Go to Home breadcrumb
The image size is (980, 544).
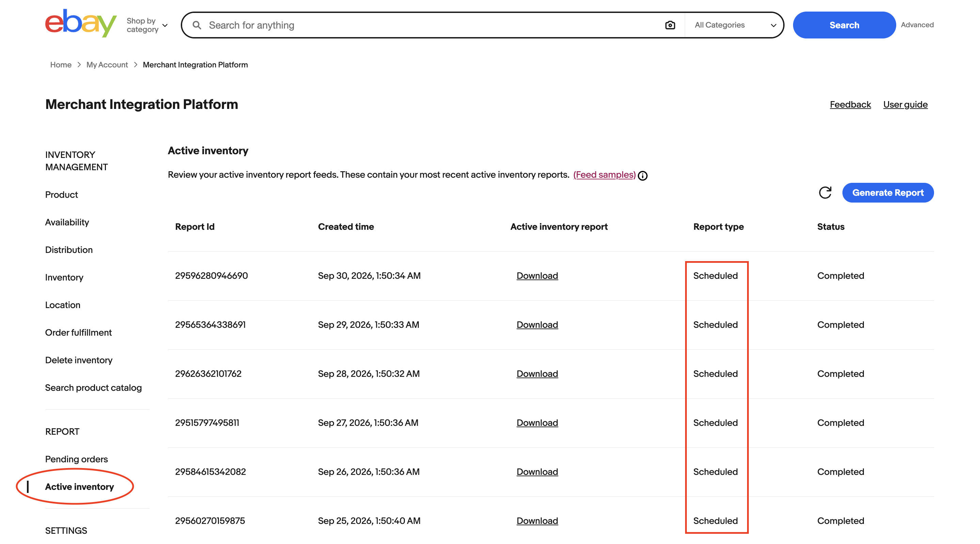click(61, 65)
